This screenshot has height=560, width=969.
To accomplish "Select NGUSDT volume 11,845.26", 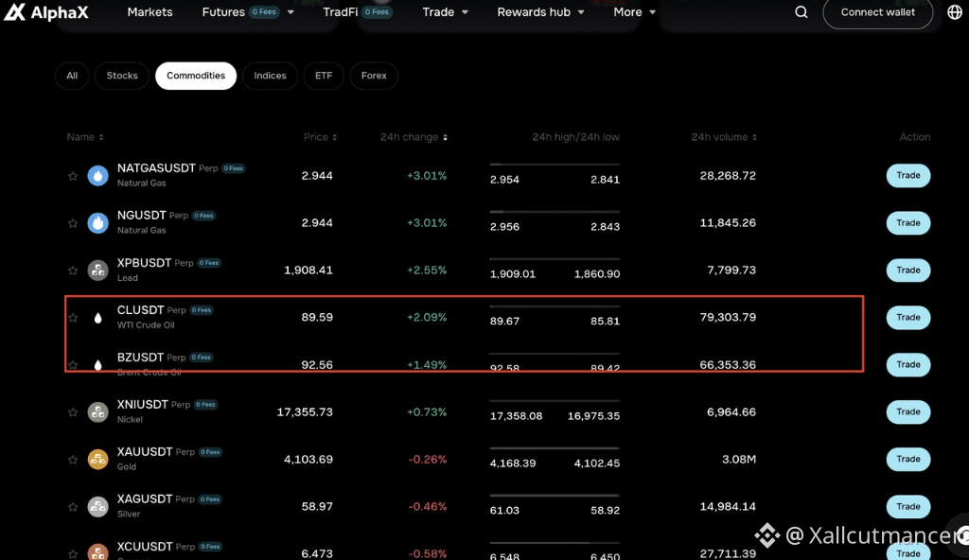I will point(728,222).
